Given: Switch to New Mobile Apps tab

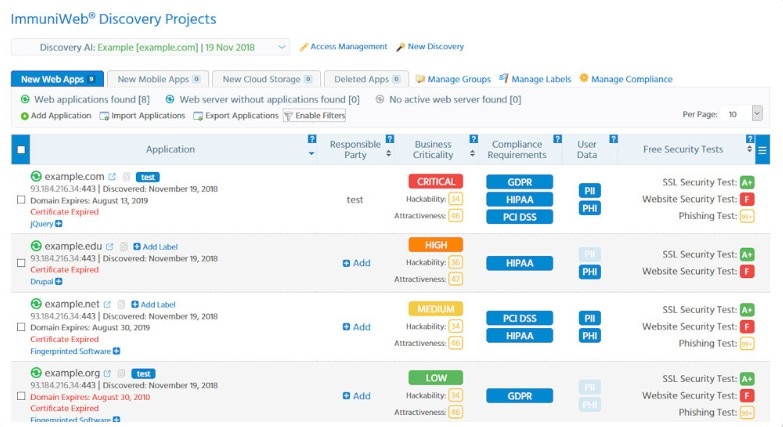Looking at the screenshot, I should (158, 79).
